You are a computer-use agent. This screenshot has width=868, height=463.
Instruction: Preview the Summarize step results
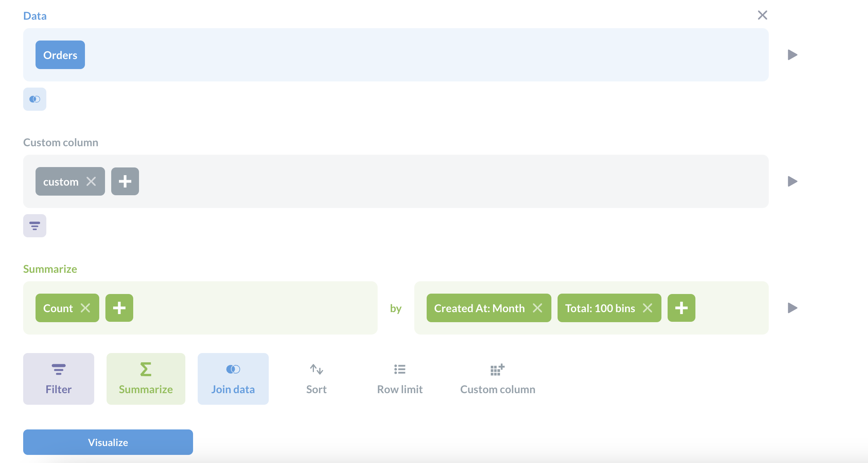pyautogui.click(x=792, y=308)
